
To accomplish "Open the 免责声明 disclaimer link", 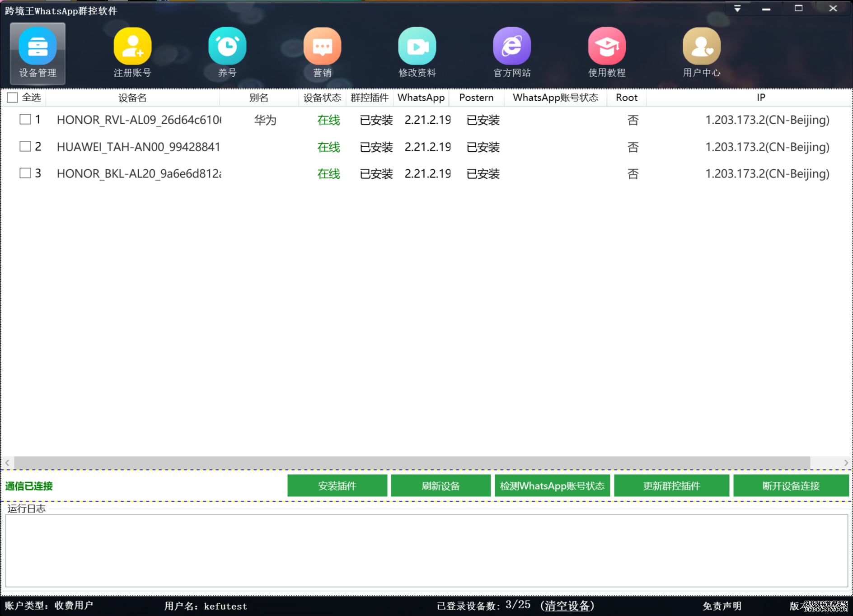I will [x=722, y=606].
